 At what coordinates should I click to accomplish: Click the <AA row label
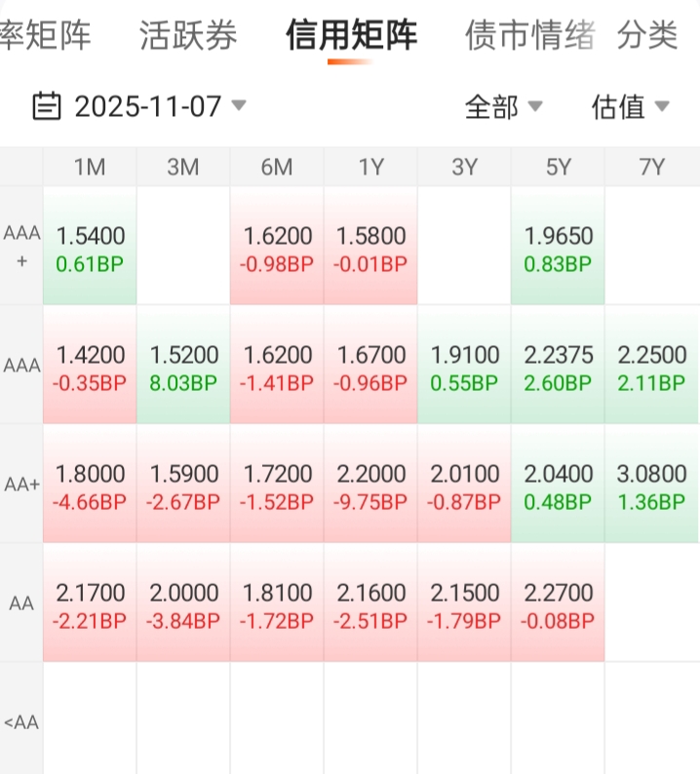21,722
